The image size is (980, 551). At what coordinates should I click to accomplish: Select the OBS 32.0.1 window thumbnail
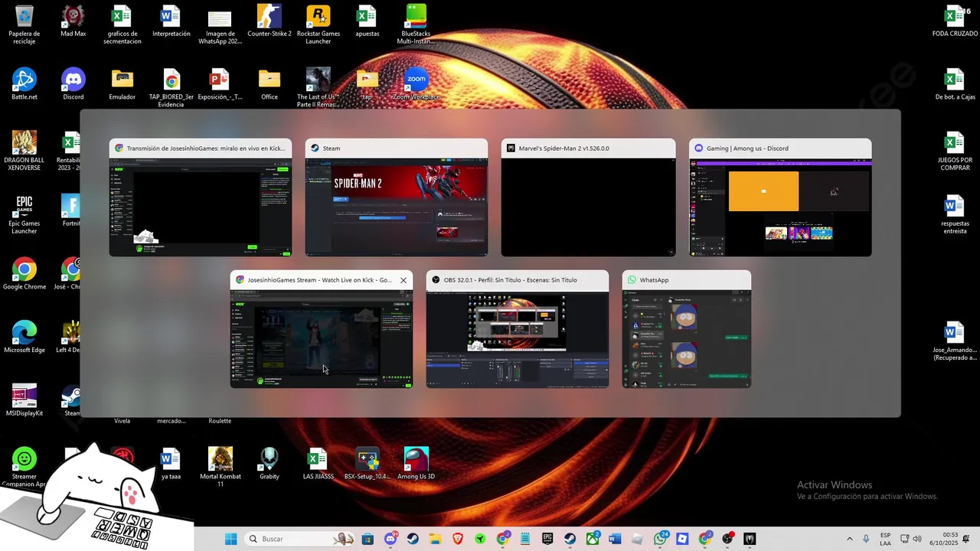point(518,329)
